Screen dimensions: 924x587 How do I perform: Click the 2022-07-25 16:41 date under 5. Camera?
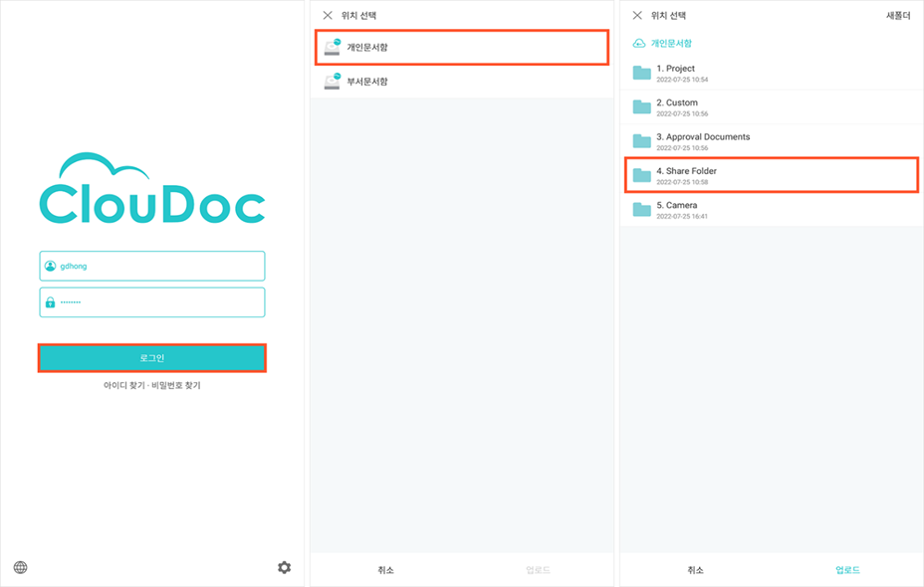[x=682, y=216]
